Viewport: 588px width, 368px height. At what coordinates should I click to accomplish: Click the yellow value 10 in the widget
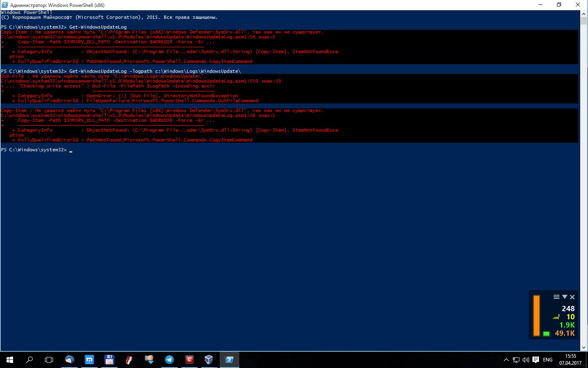pyautogui.click(x=570, y=317)
